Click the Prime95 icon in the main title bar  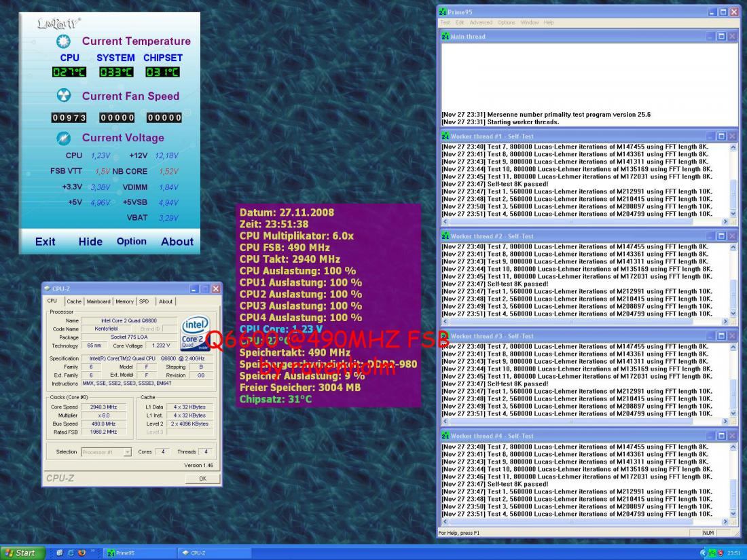click(443, 12)
